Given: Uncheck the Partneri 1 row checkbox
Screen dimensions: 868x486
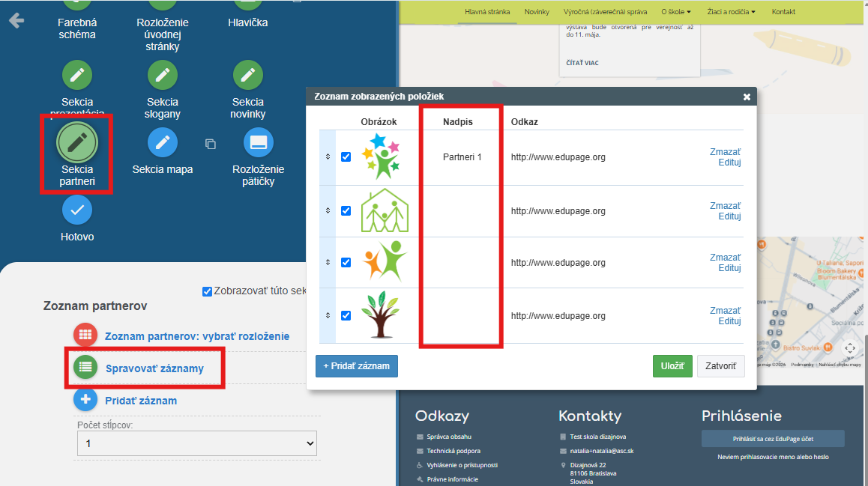Looking at the screenshot, I should [346, 157].
